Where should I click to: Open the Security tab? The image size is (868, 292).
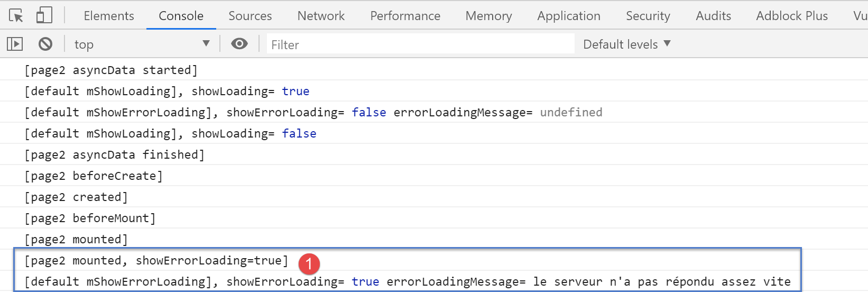(x=648, y=16)
